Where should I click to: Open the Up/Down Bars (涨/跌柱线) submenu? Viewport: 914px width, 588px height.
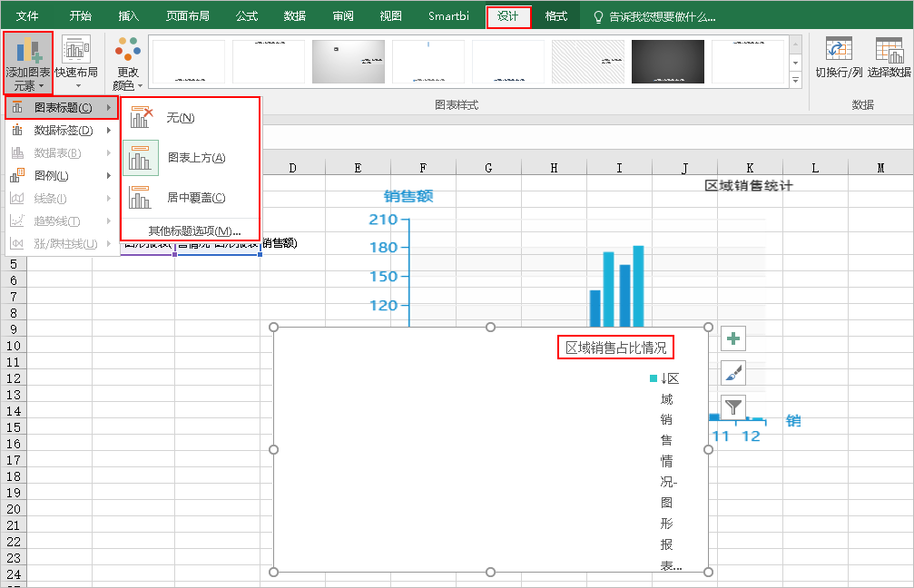[x=61, y=244]
